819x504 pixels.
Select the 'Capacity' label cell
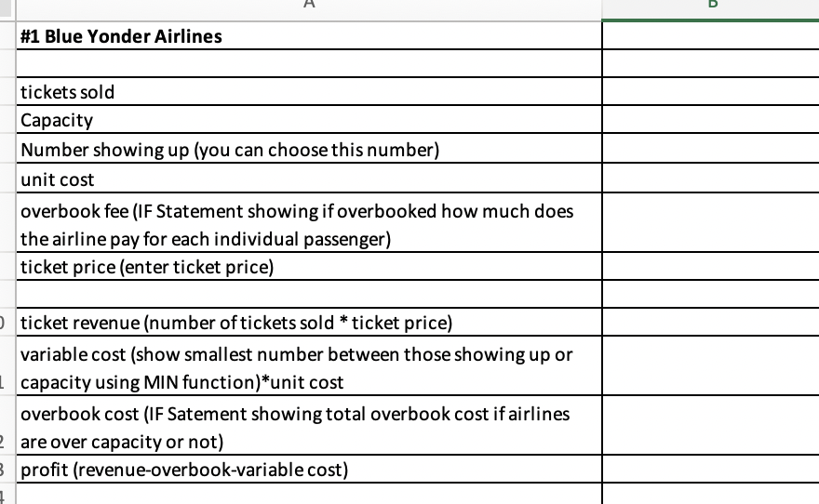click(309, 119)
